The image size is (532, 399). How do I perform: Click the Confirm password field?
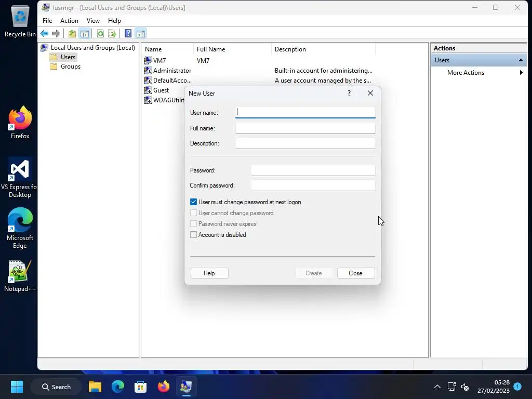click(x=313, y=185)
